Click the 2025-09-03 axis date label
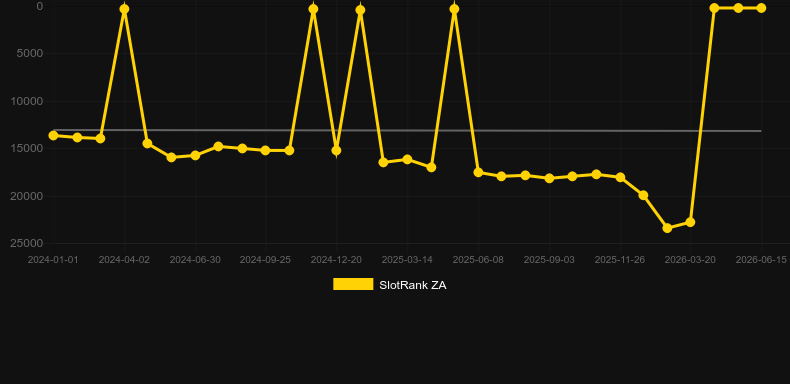The image size is (790, 384). coord(549,260)
